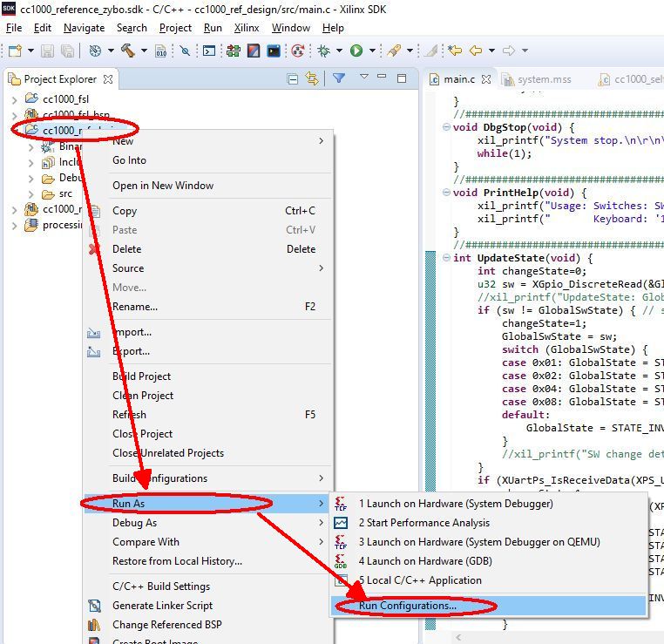Open the New wizard dropdown arrow
The image size is (664, 644).
(x=30, y=51)
